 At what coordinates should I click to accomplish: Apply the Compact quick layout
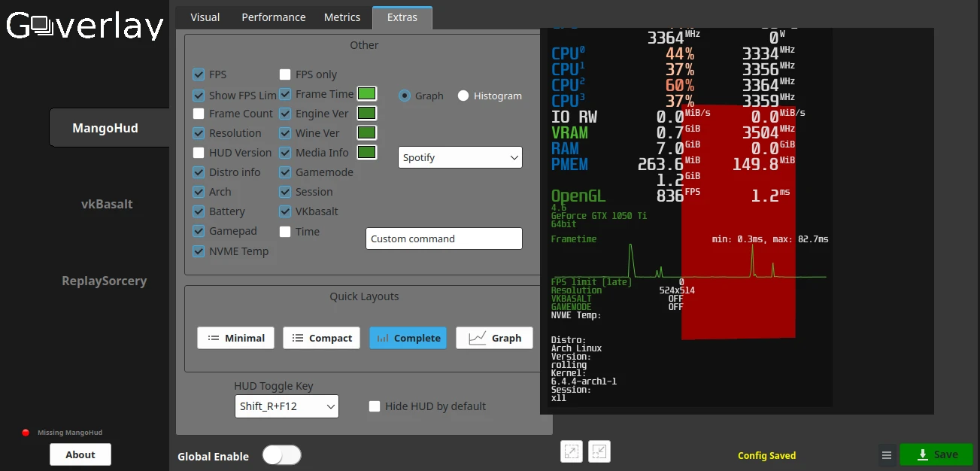321,338
